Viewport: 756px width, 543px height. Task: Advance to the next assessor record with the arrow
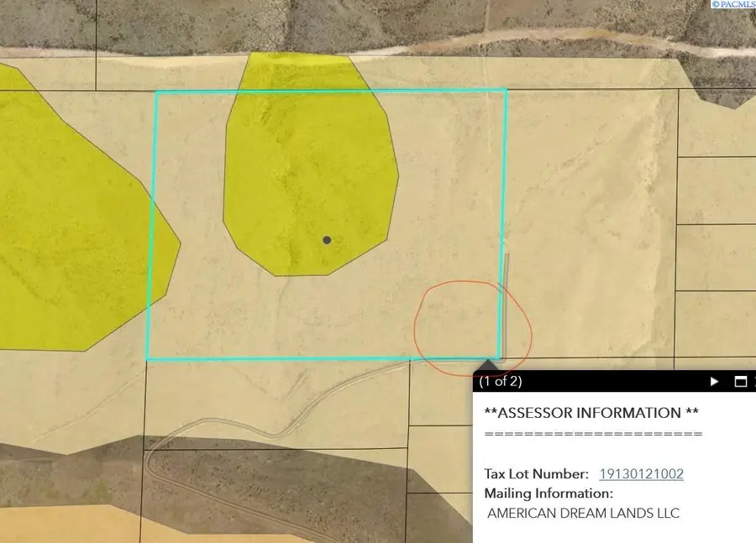coord(714,381)
